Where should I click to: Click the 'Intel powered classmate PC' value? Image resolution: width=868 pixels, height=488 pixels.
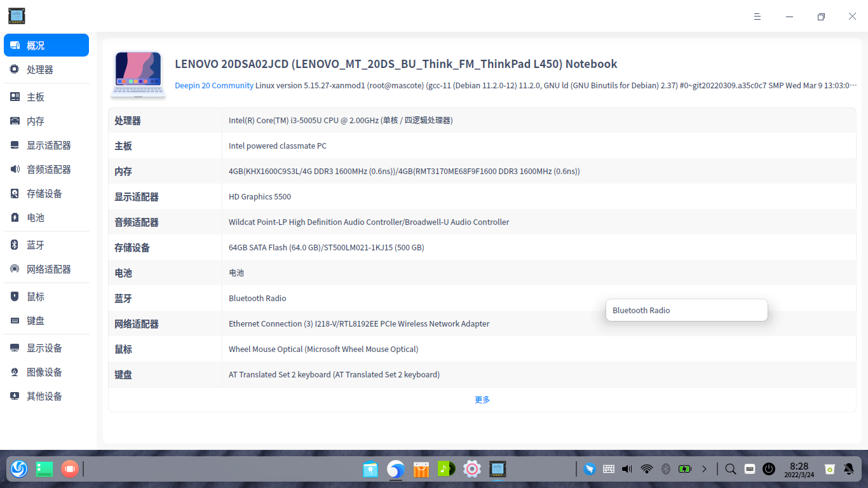278,146
